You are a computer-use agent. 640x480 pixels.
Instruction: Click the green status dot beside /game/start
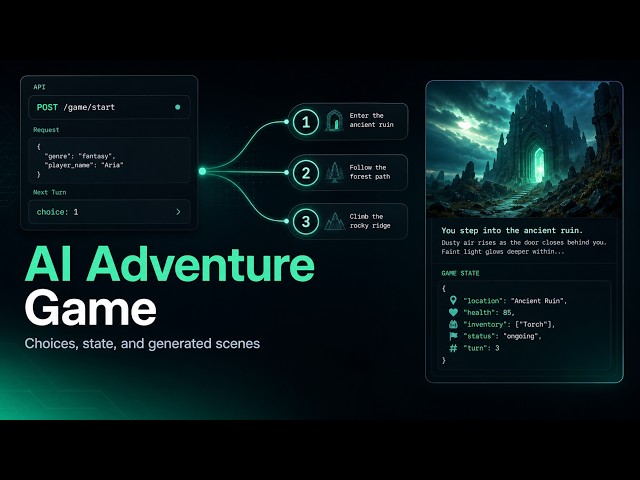[178, 107]
